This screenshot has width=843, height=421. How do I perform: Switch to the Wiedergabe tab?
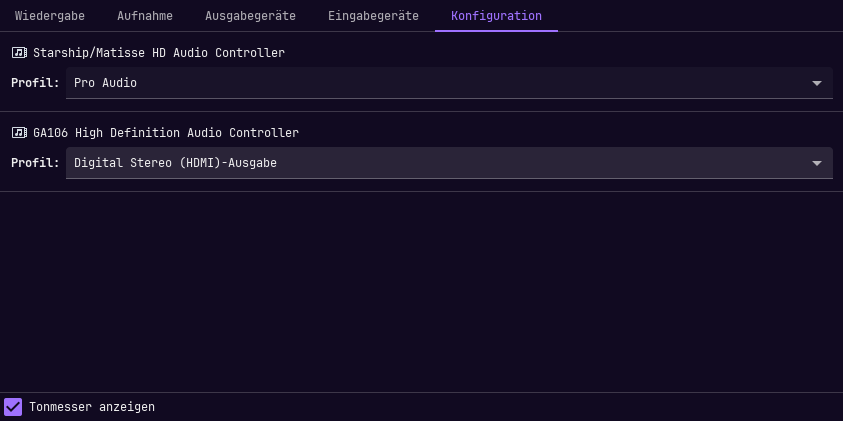pyautogui.click(x=50, y=16)
